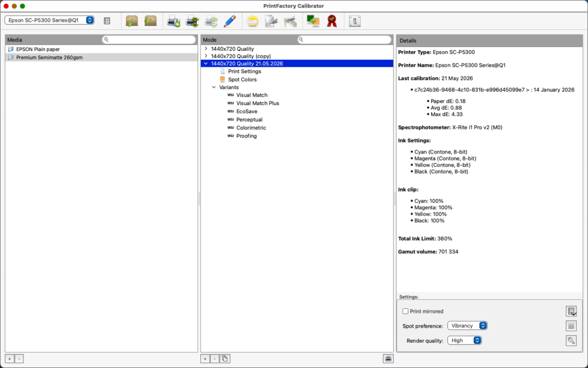Click the printer icon below the Mode list
Screen dimensions: 588x368
click(x=388, y=359)
